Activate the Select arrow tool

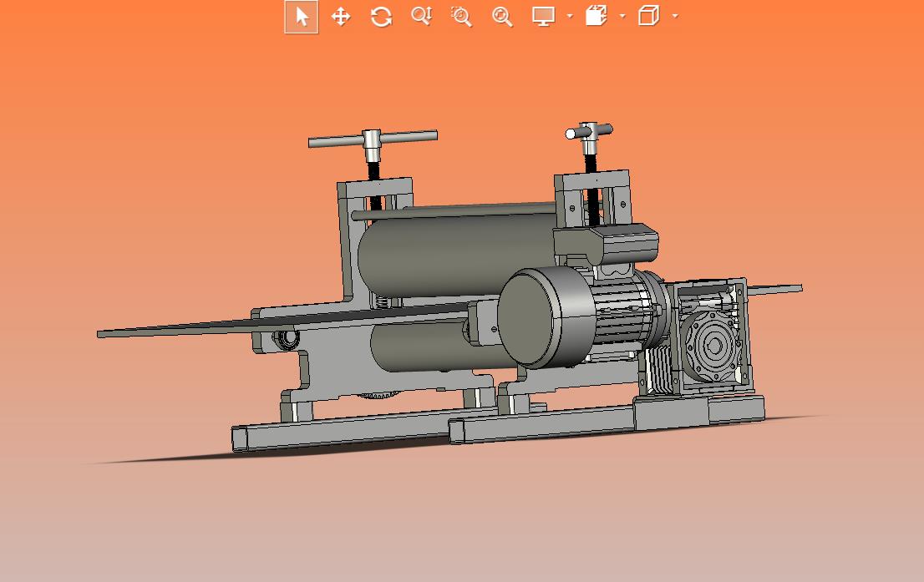point(302,17)
